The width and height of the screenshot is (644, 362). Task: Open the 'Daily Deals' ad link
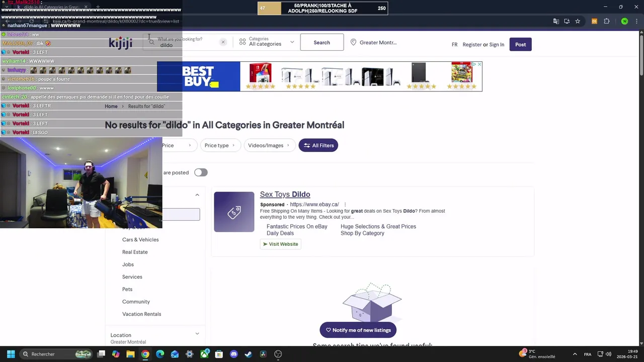280,233
